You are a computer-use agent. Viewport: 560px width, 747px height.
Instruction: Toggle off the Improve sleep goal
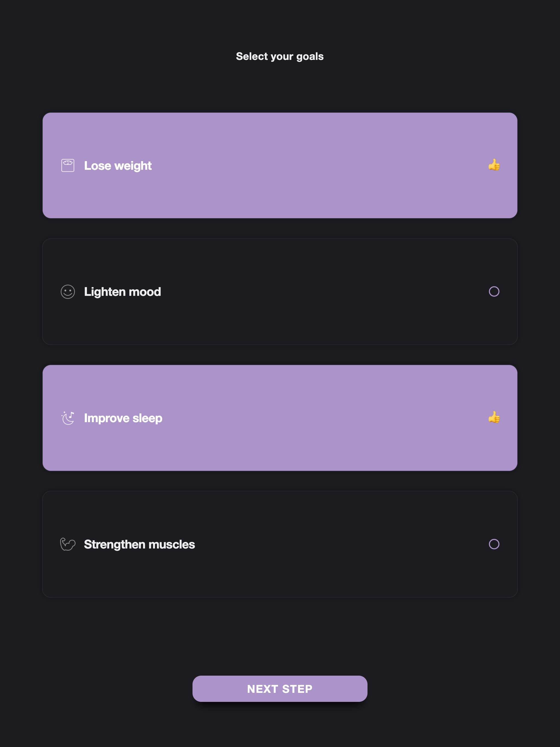[x=280, y=418]
